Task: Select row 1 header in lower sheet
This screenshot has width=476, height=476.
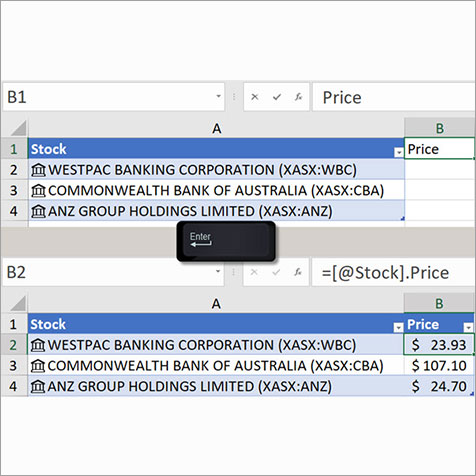Action: coord(13,324)
